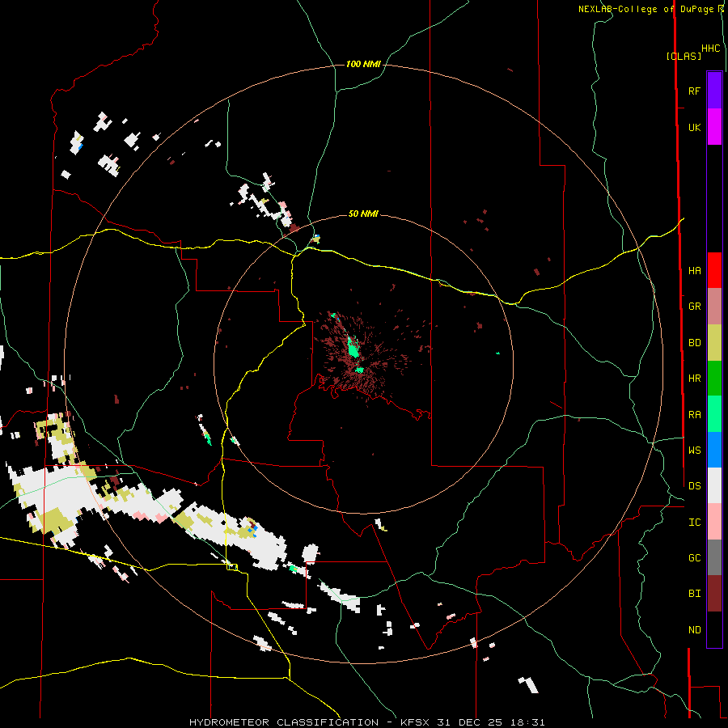Click the brown BI legend swatch

[714, 594]
